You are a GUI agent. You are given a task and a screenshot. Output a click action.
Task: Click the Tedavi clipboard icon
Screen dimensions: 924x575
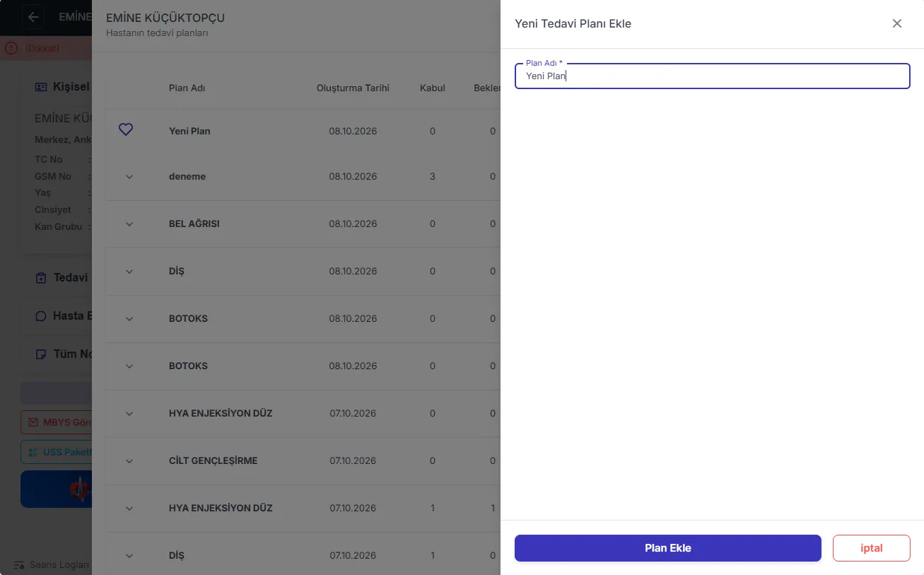pyautogui.click(x=41, y=278)
